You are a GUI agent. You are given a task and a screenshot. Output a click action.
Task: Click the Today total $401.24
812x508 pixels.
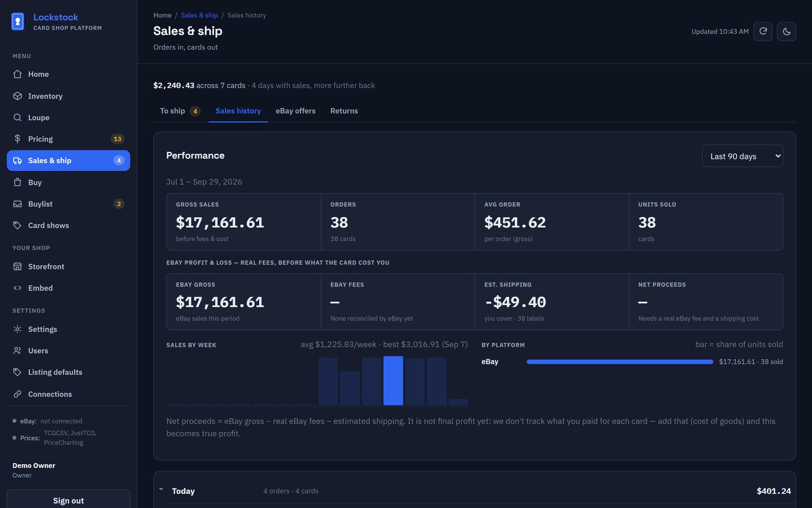coord(773,491)
